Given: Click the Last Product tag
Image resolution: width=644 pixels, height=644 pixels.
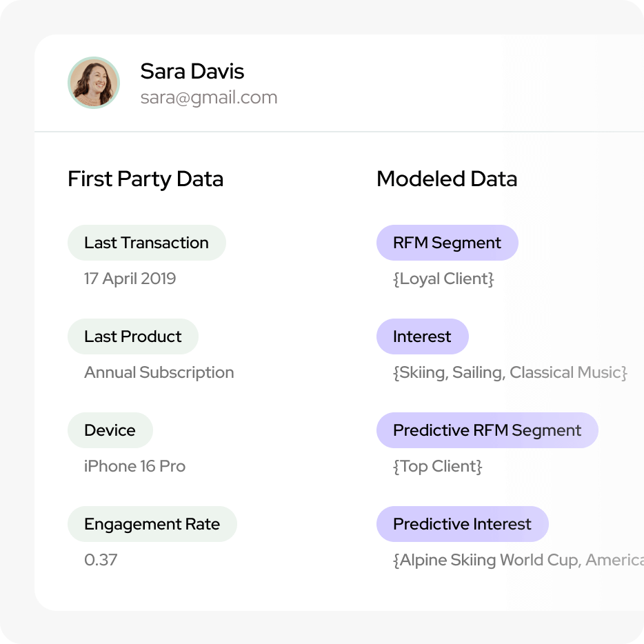Looking at the screenshot, I should pos(132,336).
